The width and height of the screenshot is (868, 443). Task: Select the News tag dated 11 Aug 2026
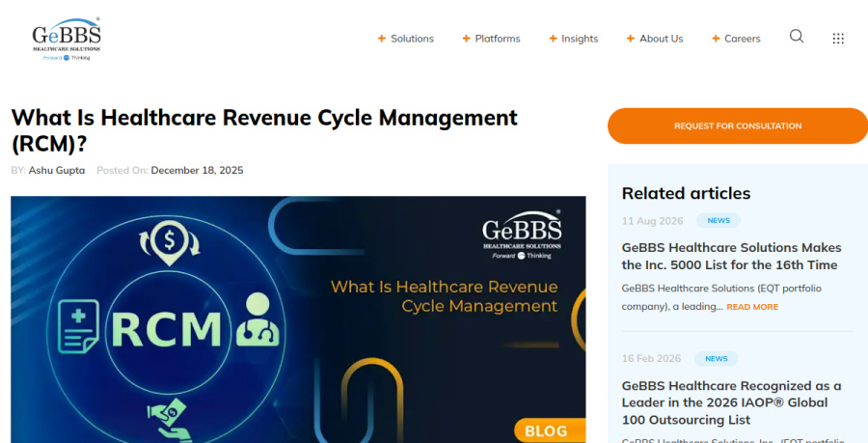point(719,220)
